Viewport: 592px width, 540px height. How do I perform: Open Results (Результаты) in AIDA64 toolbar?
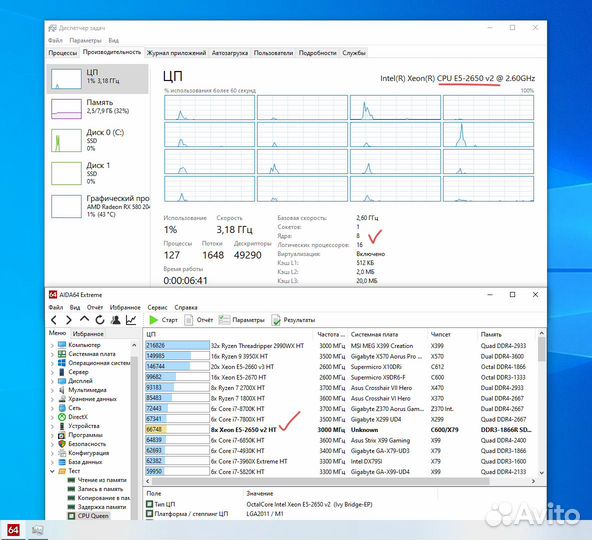pyautogui.click(x=293, y=320)
